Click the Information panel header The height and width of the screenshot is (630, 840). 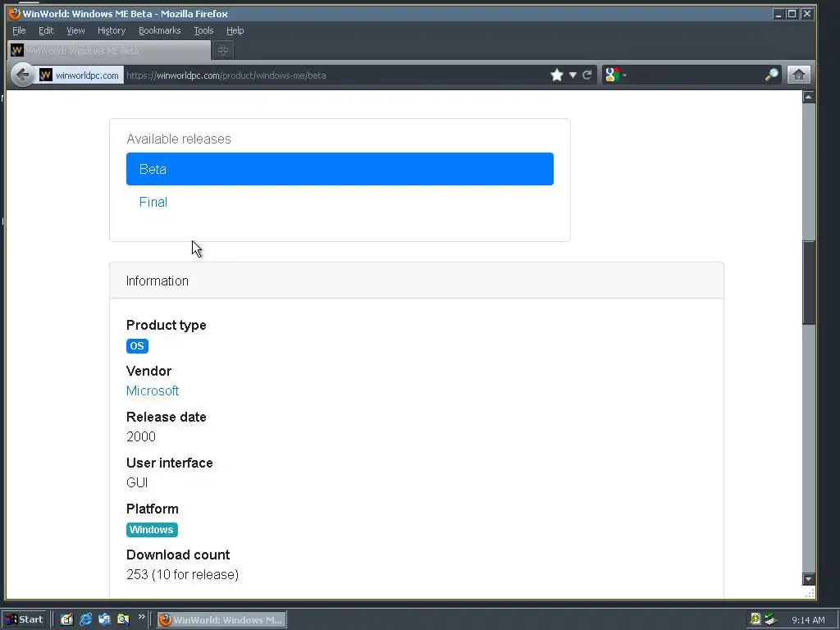416,281
